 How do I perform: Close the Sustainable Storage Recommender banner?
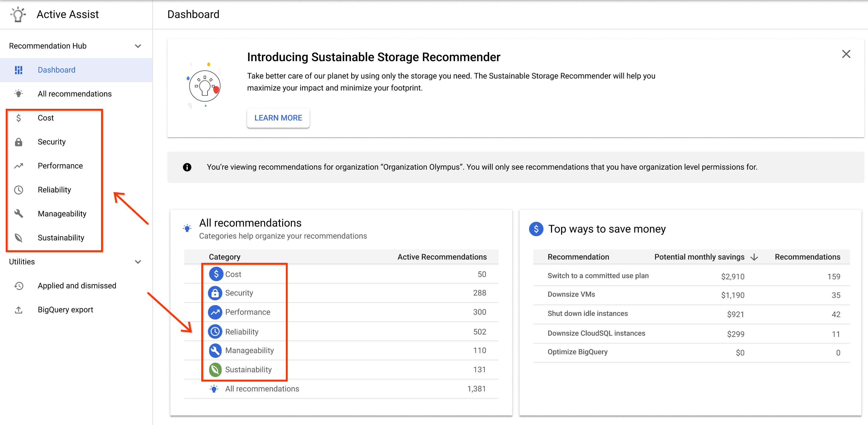(x=846, y=54)
